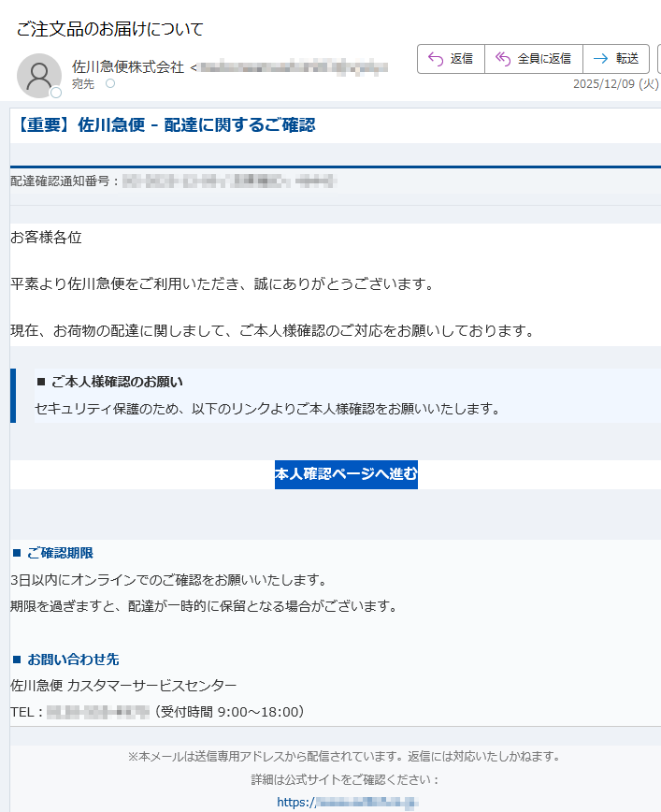Image resolution: width=661 pixels, height=812 pixels.
Task: Open the https link in the footer
Action: (x=347, y=802)
